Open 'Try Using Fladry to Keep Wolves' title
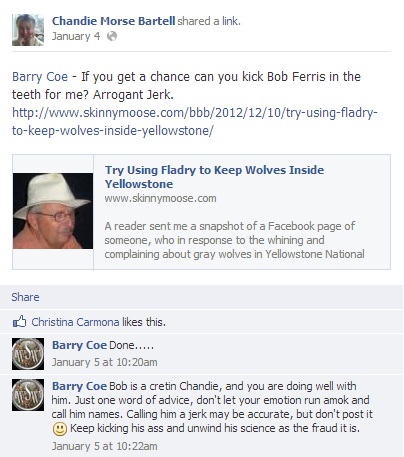404x457 pixels. 214,177
